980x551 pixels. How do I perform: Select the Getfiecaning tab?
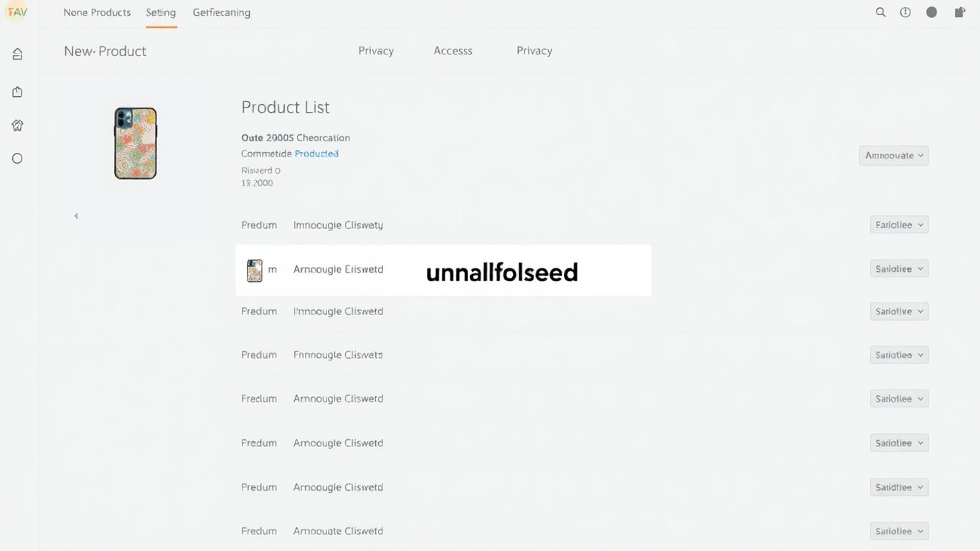click(x=222, y=13)
